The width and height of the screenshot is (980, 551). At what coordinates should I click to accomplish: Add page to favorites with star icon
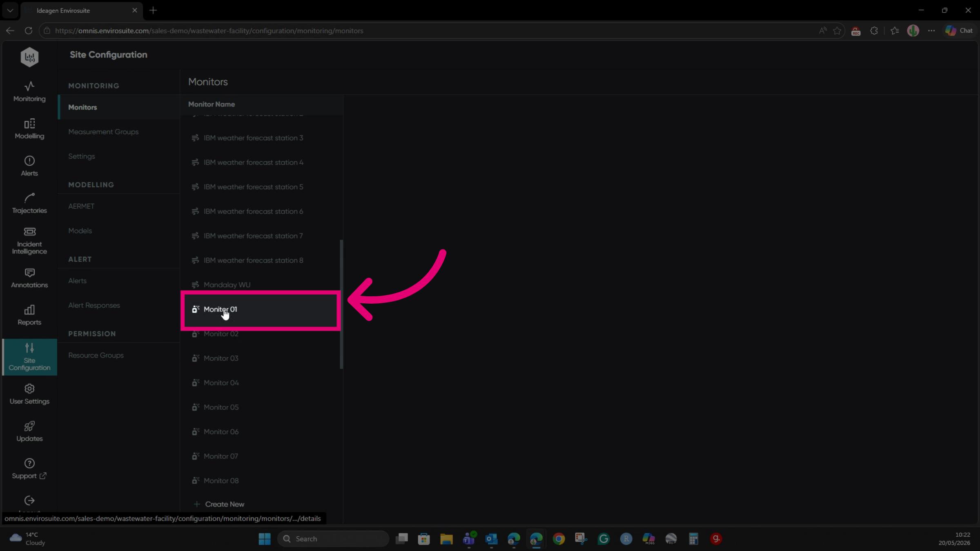coord(837,31)
